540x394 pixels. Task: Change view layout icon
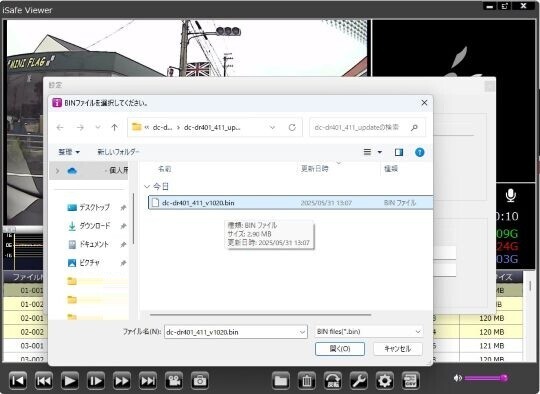tap(367, 152)
